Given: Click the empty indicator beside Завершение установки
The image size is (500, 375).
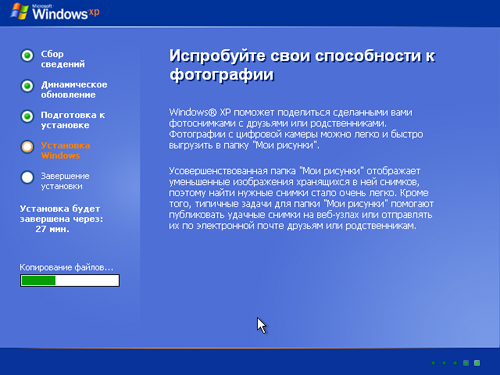Looking at the screenshot, I should point(27,177).
